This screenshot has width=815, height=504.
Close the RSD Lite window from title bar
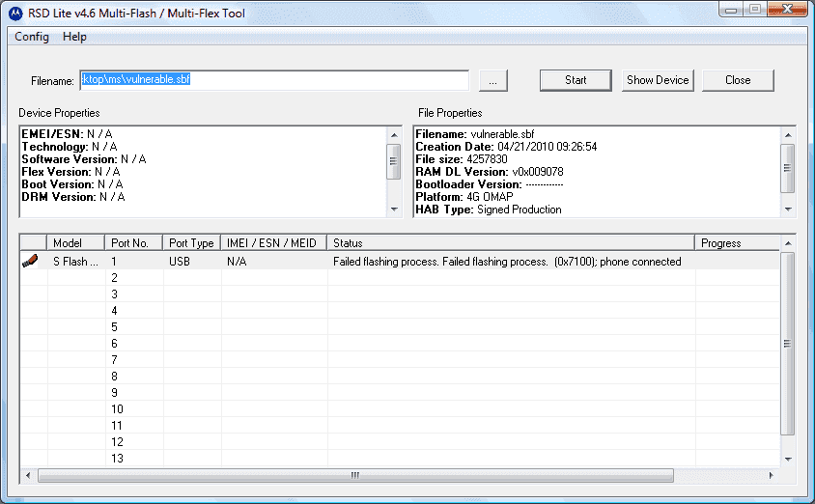(787, 10)
